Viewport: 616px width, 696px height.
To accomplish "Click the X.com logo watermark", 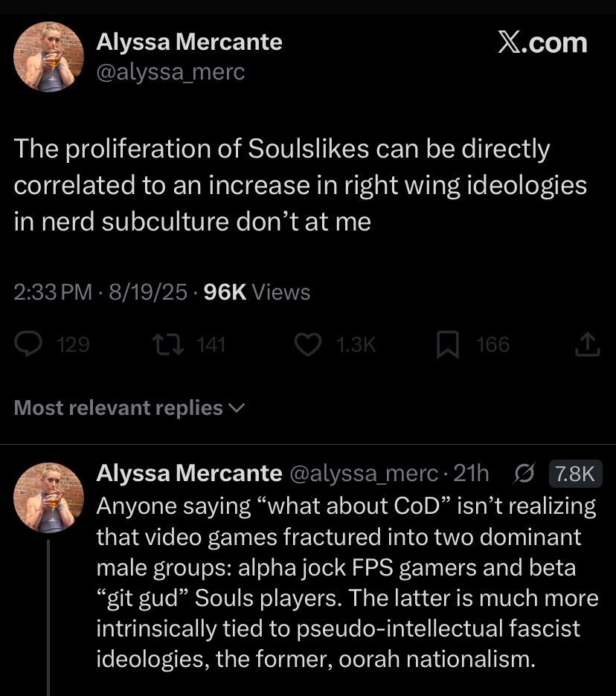I will tap(542, 42).
